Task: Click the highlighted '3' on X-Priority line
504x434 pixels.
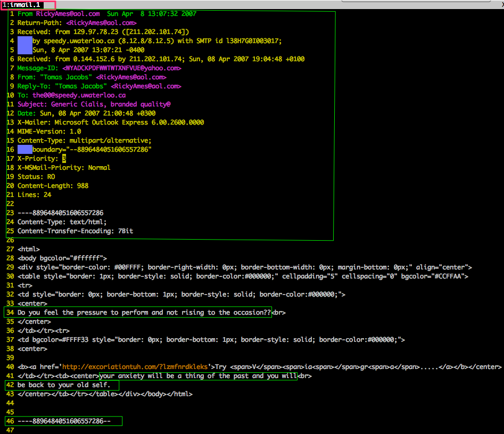Action: [x=64, y=158]
